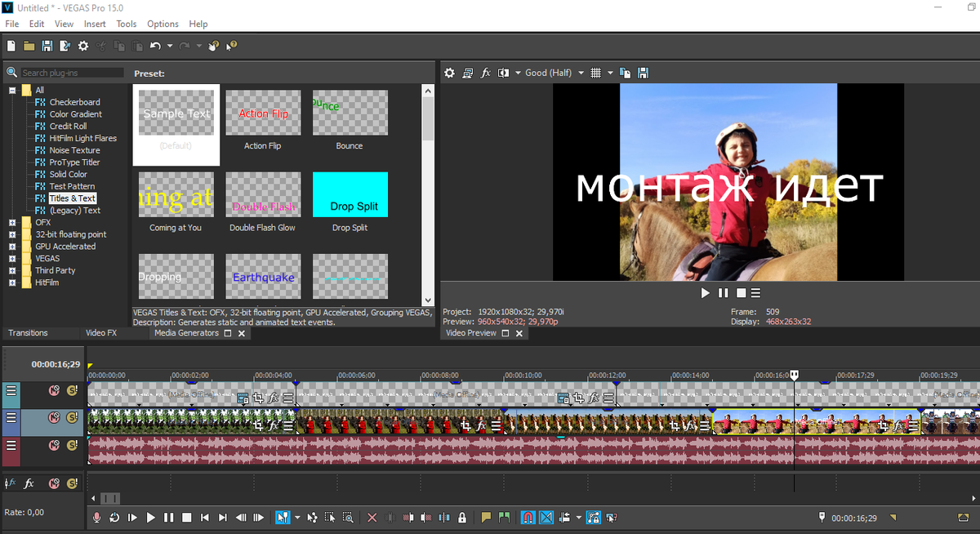980x534 pixels.
Task: Expand the Third Party folder
Action: (x=12, y=270)
